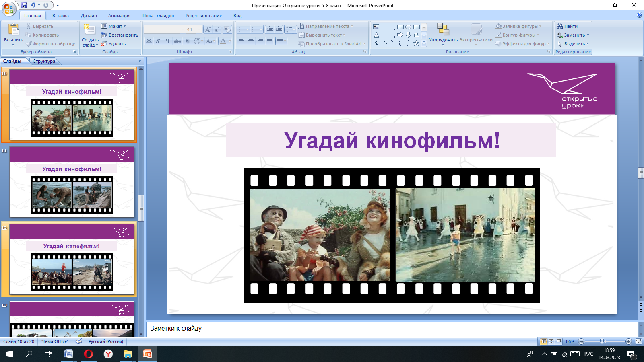Open Выделить select menu
This screenshot has height=362, width=644.
click(572, 44)
